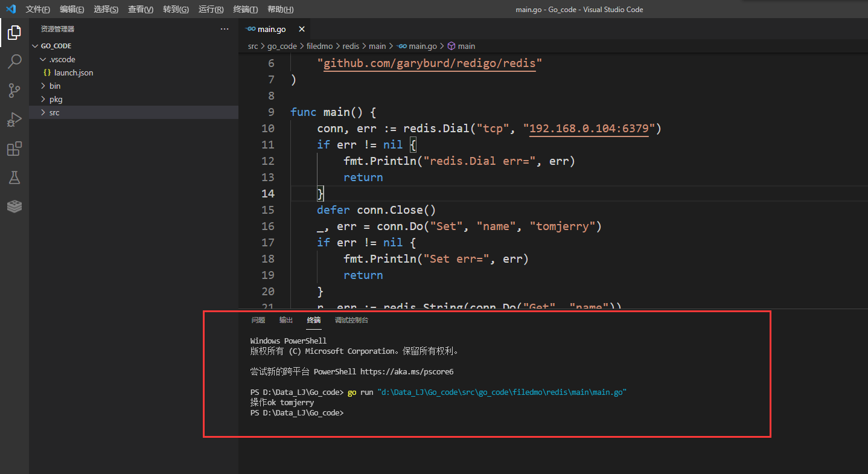Click the 'fmt.Println("Set err=", err)' line
Screen dimensions: 868x474
[436, 259]
